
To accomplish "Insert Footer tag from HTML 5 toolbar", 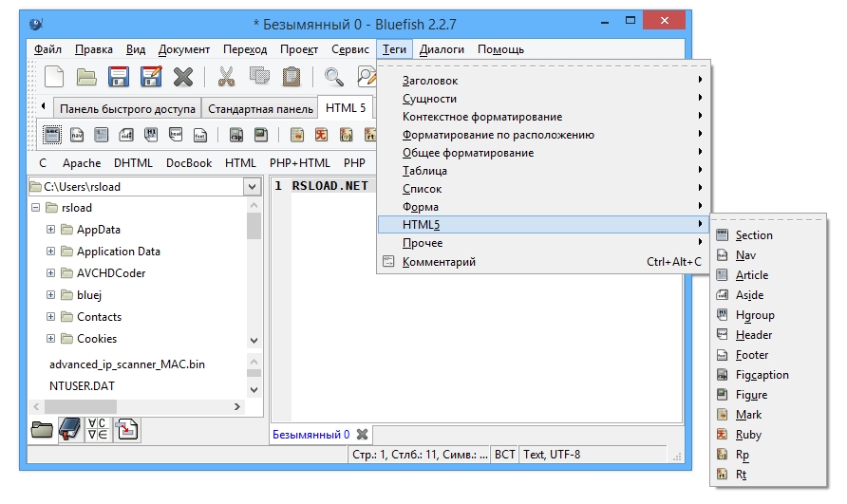I will point(199,135).
